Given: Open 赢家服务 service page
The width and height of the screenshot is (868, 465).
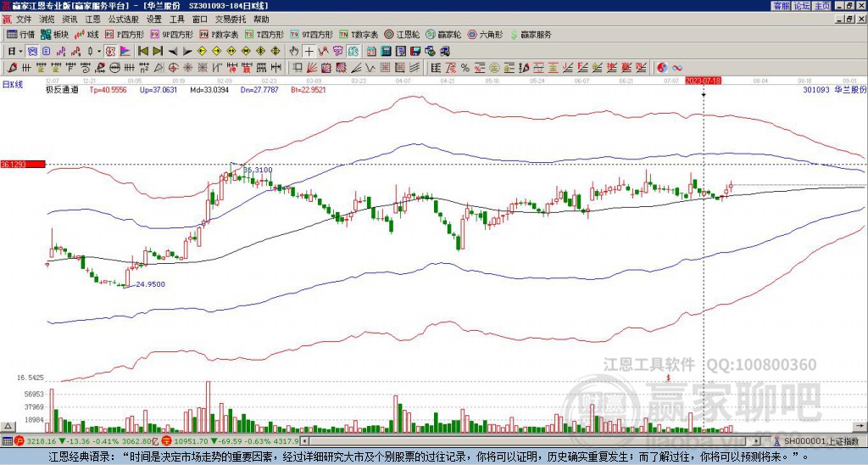Looking at the screenshot, I should [531, 34].
